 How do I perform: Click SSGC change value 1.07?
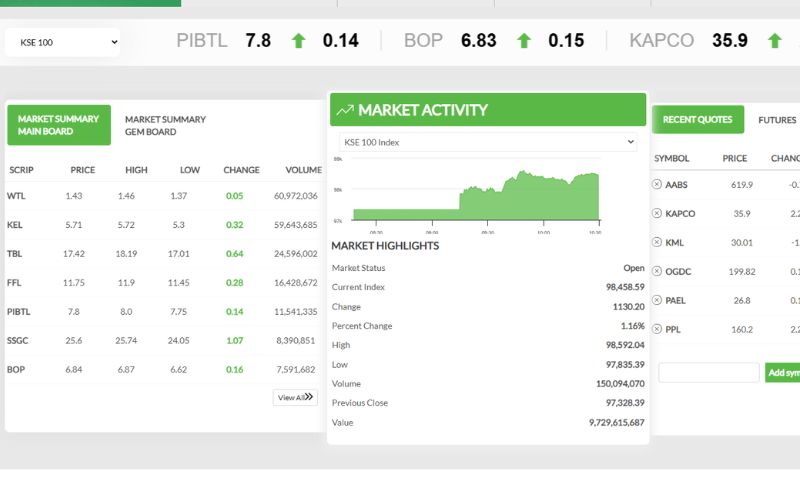pos(235,340)
